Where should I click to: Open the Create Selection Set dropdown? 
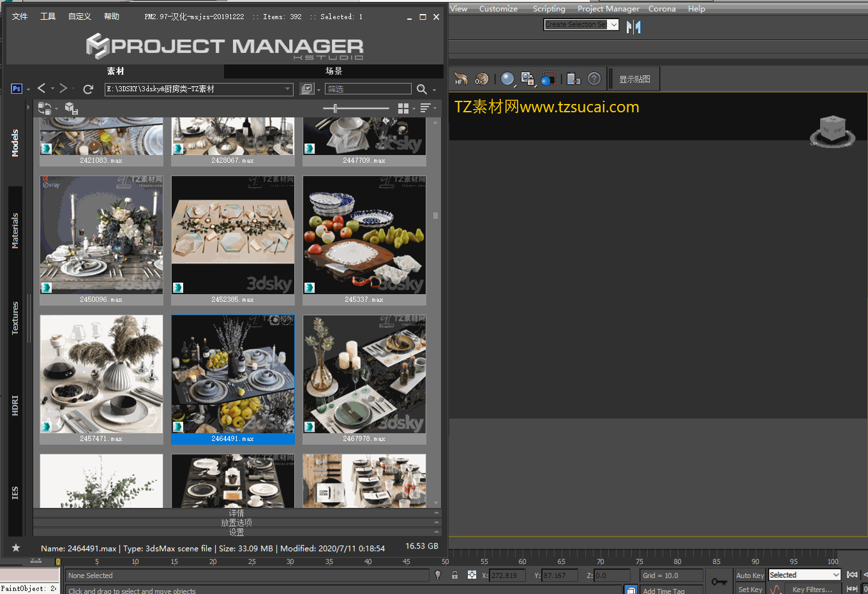(613, 24)
